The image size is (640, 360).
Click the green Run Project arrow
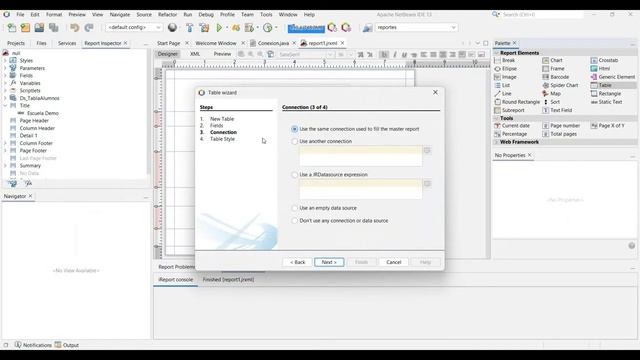pyautogui.click(x=219, y=27)
